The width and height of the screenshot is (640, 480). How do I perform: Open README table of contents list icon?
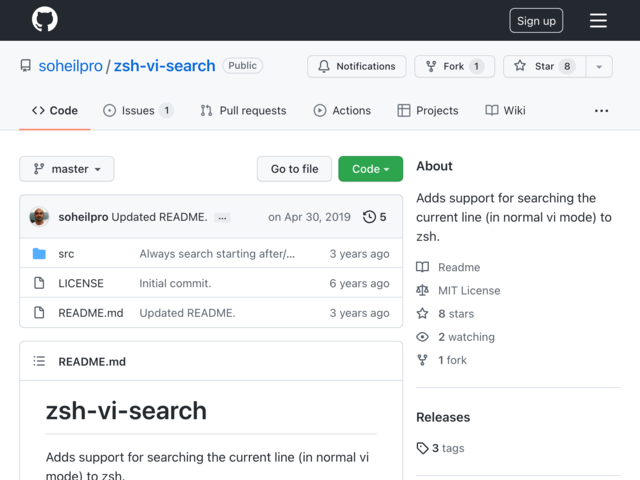39,361
